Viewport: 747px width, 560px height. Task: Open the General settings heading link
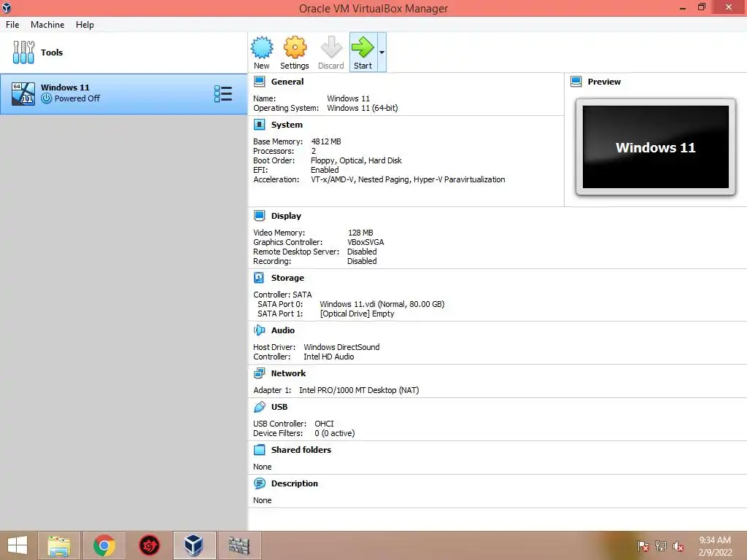[x=287, y=82]
